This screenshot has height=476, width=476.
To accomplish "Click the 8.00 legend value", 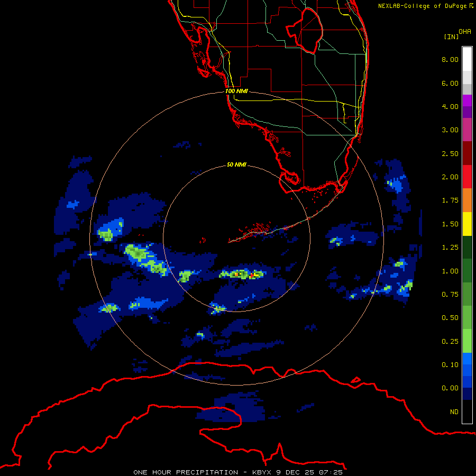I will coord(450,59).
